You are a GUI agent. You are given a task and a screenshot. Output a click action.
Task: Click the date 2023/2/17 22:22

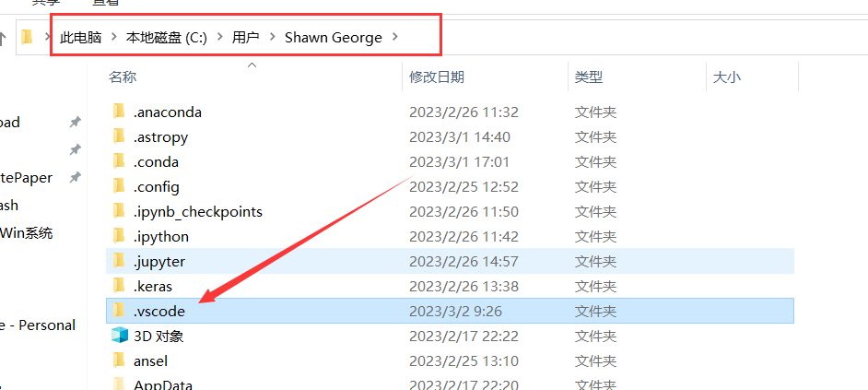pos(463,337)
